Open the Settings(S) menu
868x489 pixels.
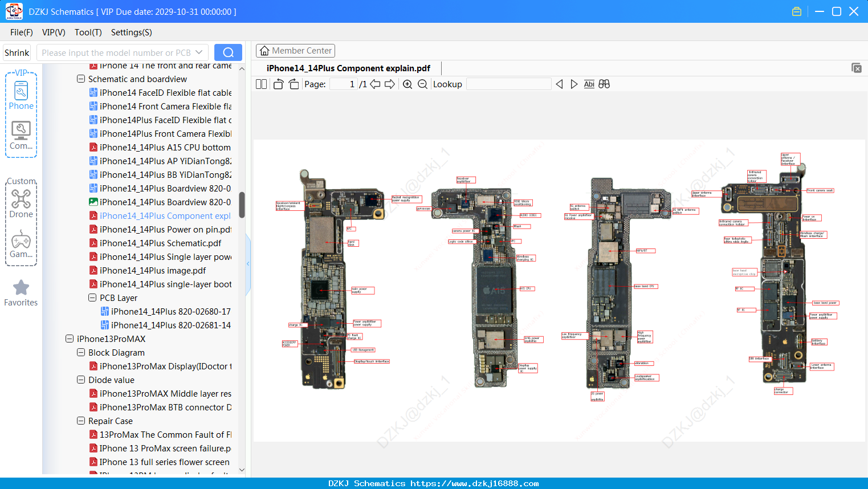(x=132, y=32)
